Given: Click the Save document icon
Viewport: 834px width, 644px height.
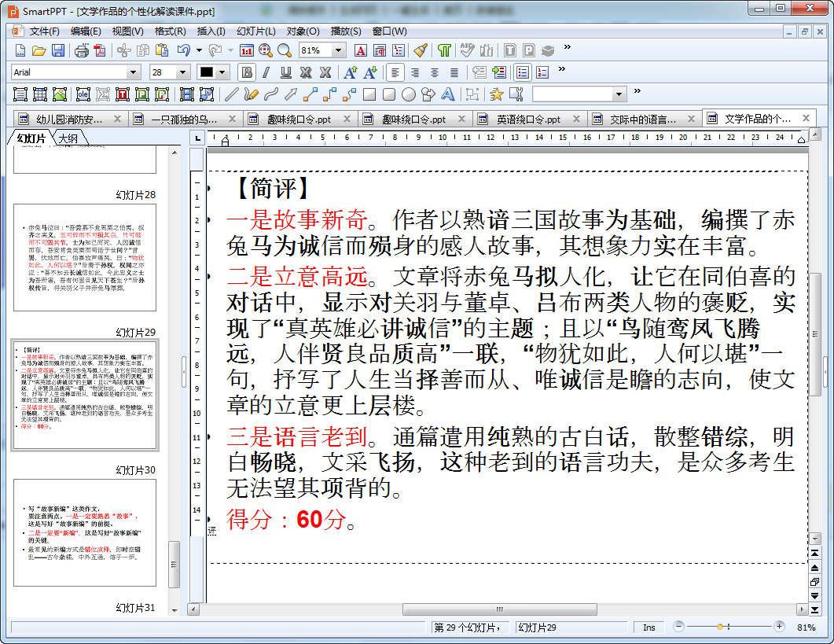Looking at the screenshot, I should click(58, 50).
